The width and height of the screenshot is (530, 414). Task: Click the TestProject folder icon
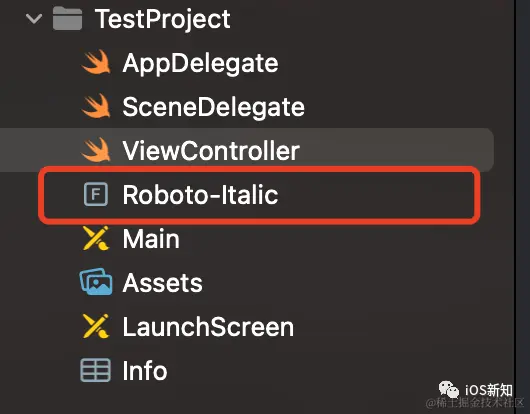[67, 19]
